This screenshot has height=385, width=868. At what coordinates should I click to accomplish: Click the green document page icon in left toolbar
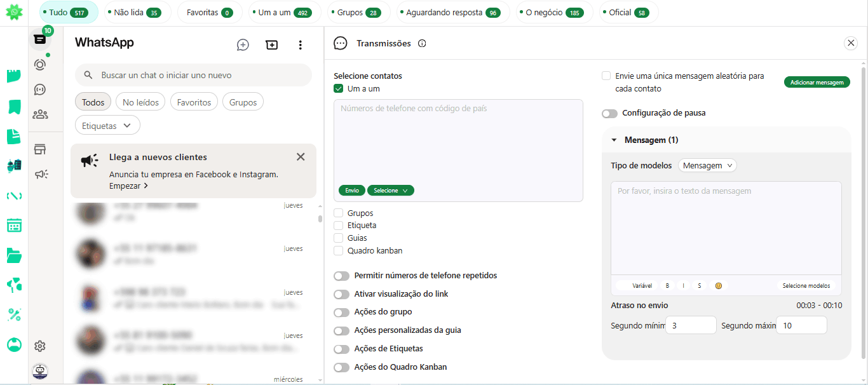[x=14, y=136]
